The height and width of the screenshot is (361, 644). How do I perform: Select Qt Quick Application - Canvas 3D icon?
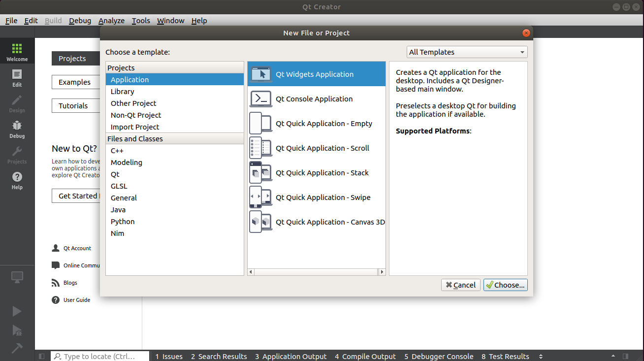click(x=261, y=222)
